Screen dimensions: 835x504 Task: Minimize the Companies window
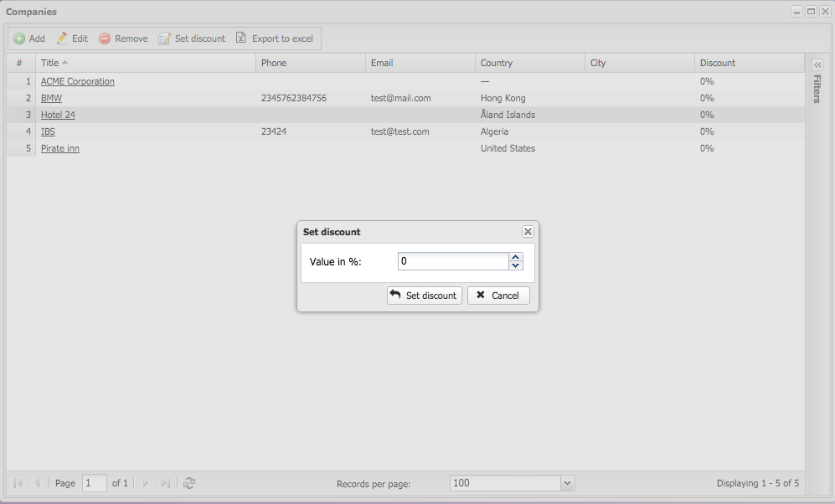pyautogui.click(x=796, y=12)
